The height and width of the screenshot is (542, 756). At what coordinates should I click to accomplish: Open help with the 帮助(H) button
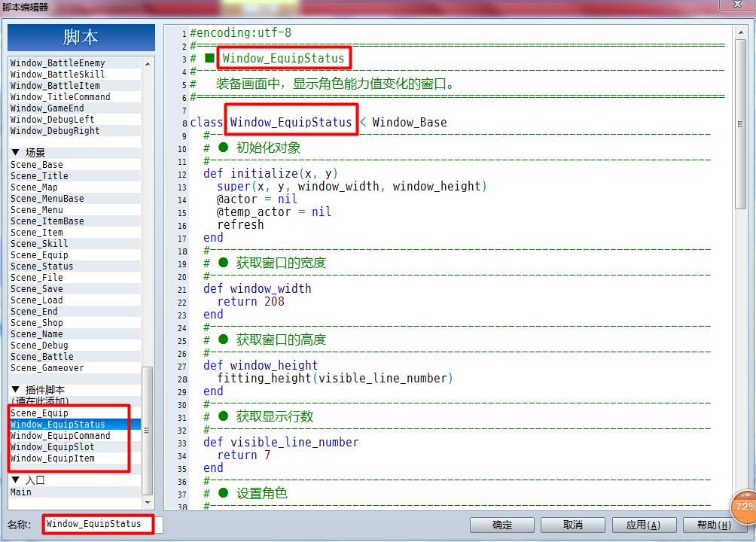[x=715, y=525]
